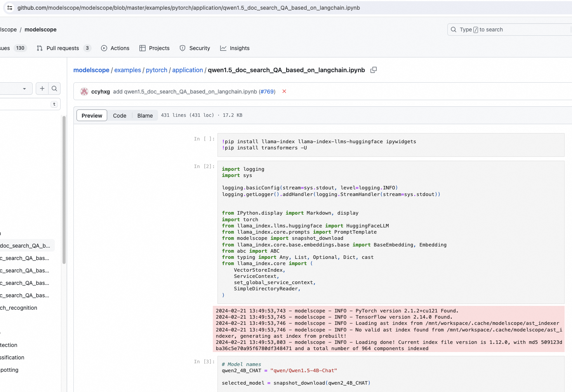Open the ch_recognition tree item
The image size is (572, 392).
pyautogui.click(x=19, y=308)
